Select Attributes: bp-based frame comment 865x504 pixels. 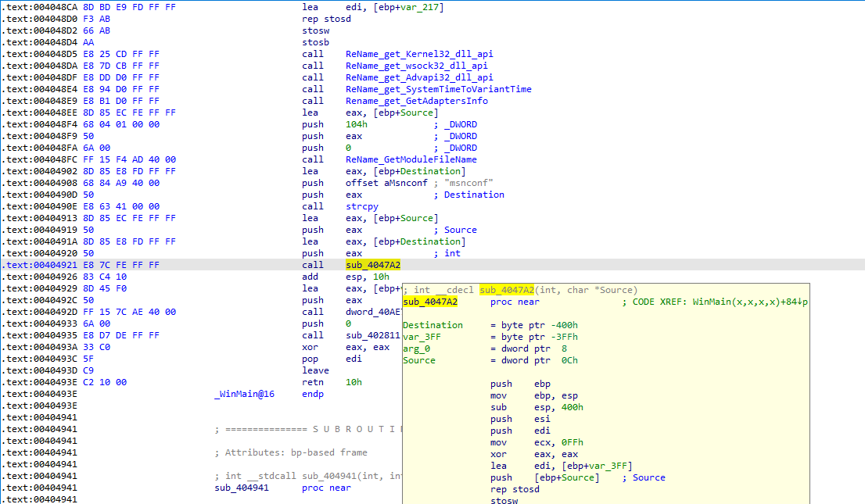291,452
